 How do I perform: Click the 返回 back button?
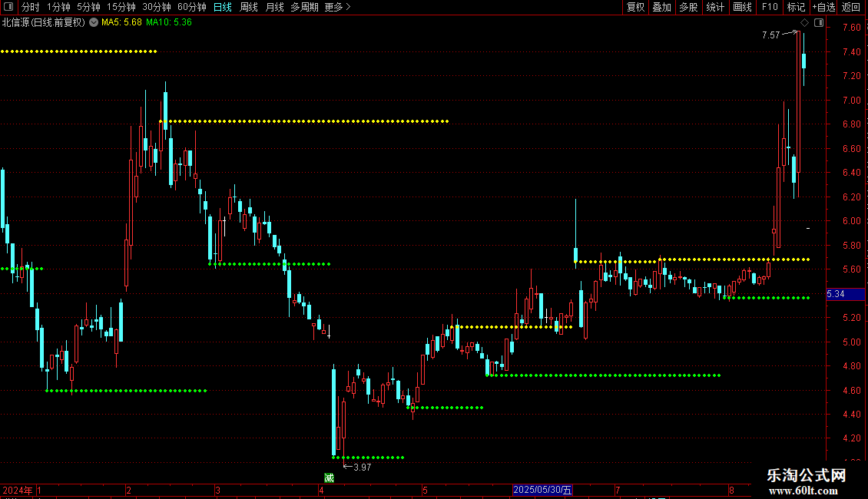click(851, 7)
